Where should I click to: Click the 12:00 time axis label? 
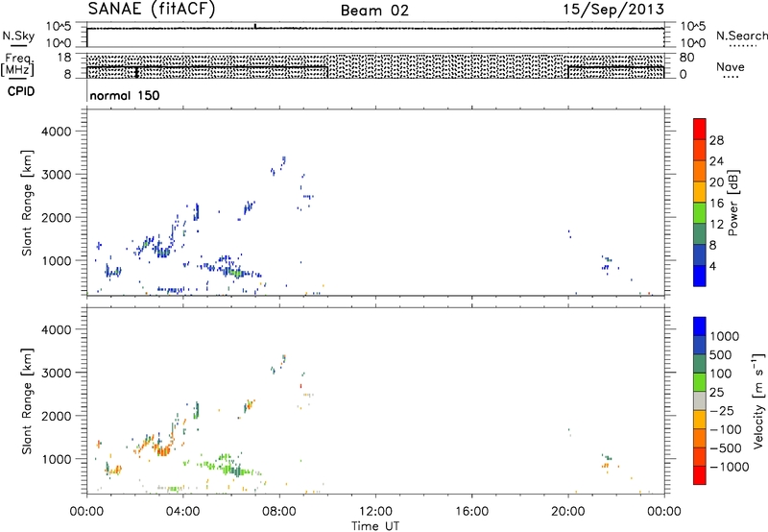(x=375, y=512)
